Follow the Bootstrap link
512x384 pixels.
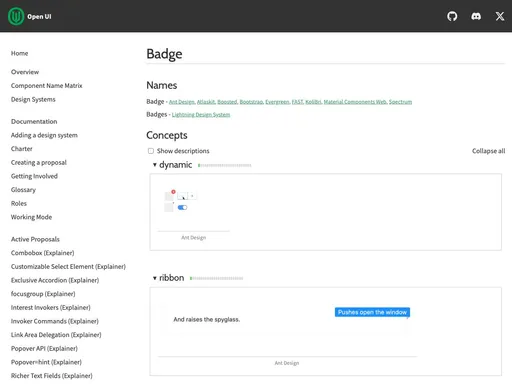tap(251, 102)
